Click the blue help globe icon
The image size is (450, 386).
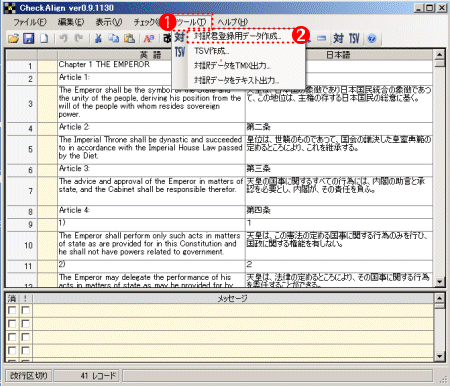[x=372, y=39]
